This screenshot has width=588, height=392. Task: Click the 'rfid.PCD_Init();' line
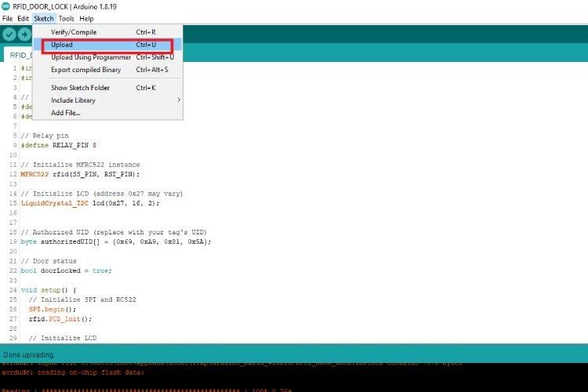tap(60, 319)
